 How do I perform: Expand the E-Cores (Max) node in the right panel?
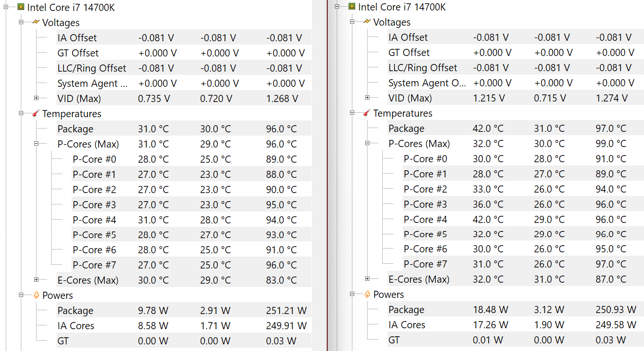tap(367, 279)
